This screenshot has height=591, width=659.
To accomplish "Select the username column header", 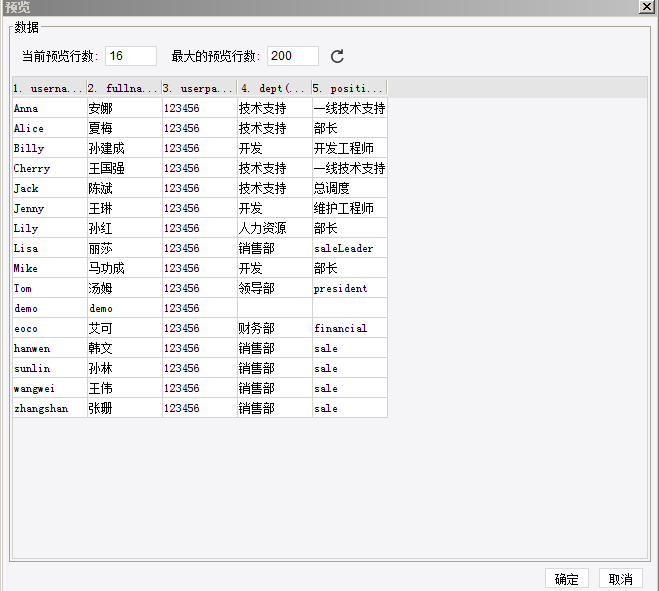I will 50,88.
